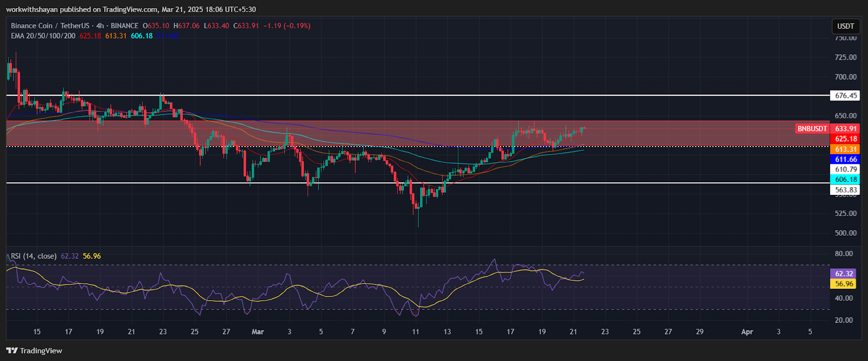
Task: Click the 80.00 level on RSI axis
Action: coord(844,254)
